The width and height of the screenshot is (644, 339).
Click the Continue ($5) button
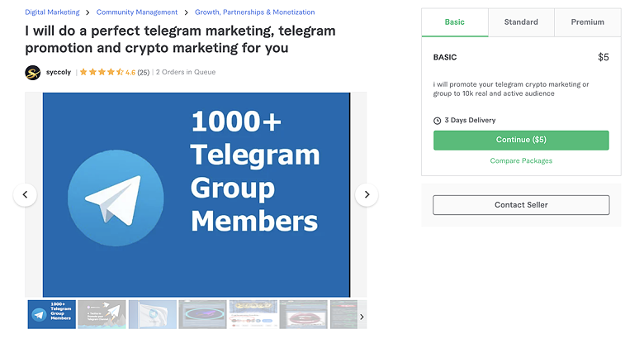[x=521, y=140]
